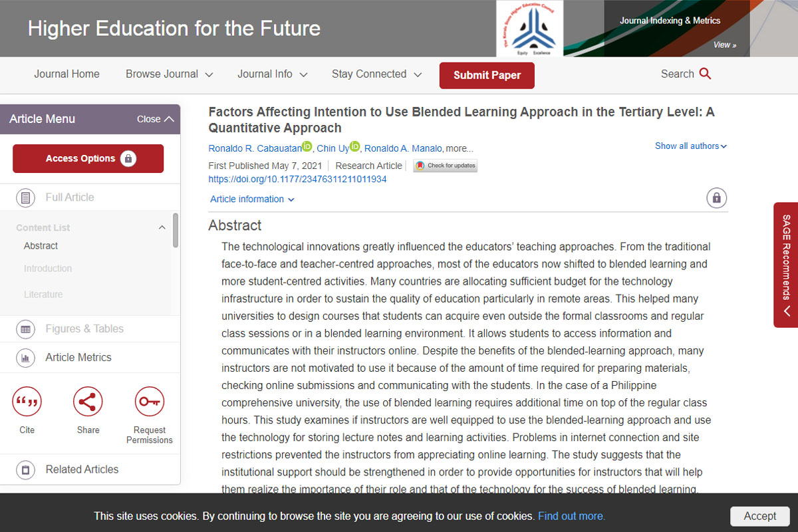Image resolution: width=798 pixels, height=532 pixels.
Task: Click the article lock icon beside Article information
Action: (716, 198)
